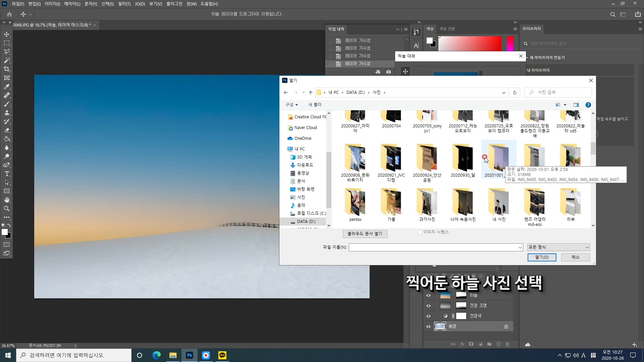Select the Type tool
Viewport: 644px width, 362px height.
(x=7, y=174)
